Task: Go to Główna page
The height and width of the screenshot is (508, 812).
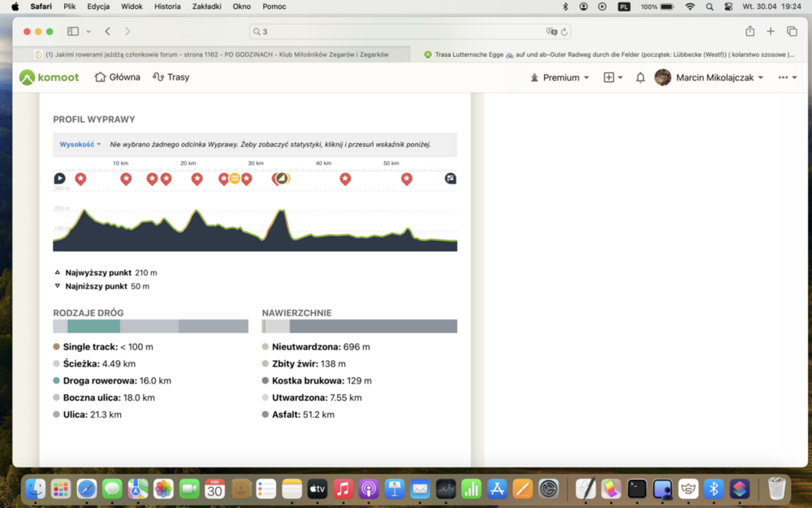Action: pos(118,77)
